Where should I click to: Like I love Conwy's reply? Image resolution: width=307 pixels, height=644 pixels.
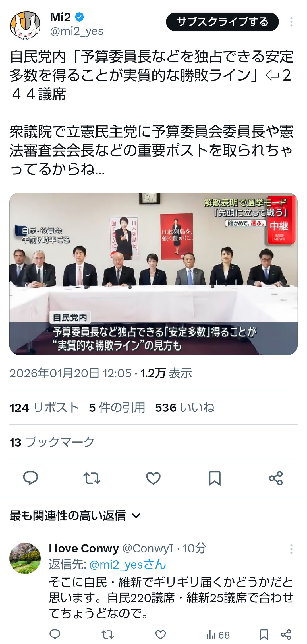point(161,635)
